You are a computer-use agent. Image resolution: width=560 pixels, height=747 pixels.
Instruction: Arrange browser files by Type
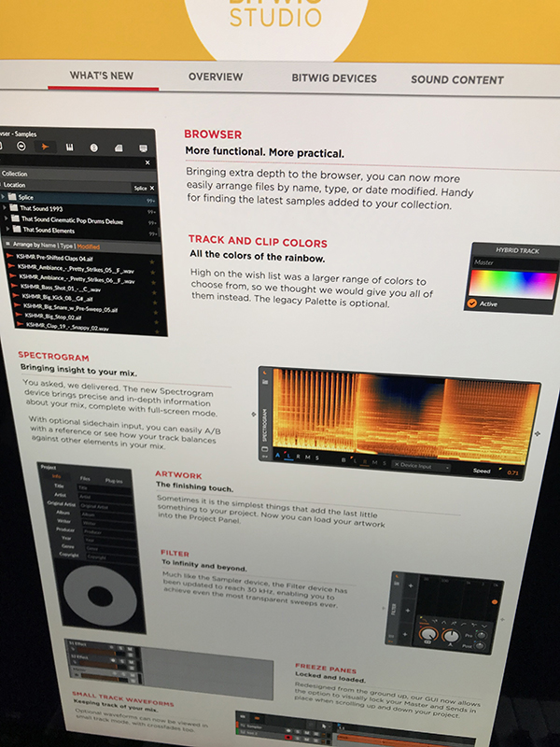[66, 246]
